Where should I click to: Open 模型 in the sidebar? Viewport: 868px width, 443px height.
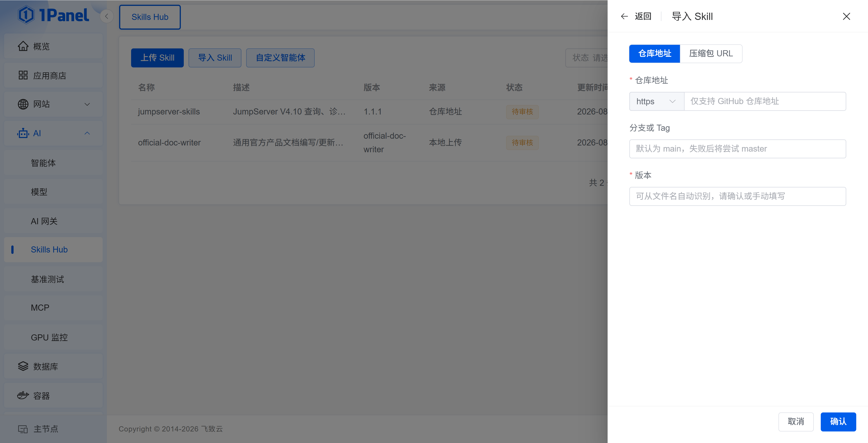click(53, 192)
